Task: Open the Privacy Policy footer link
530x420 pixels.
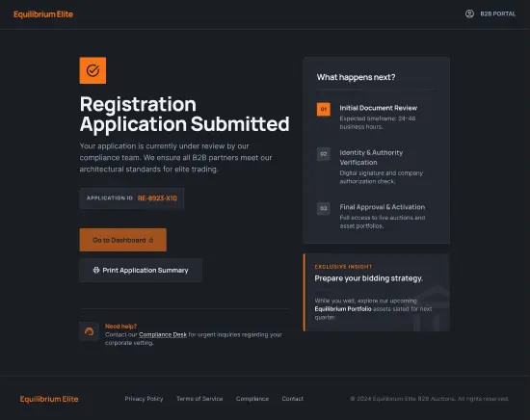Action: pyautogui.click(x=144, y=399)
